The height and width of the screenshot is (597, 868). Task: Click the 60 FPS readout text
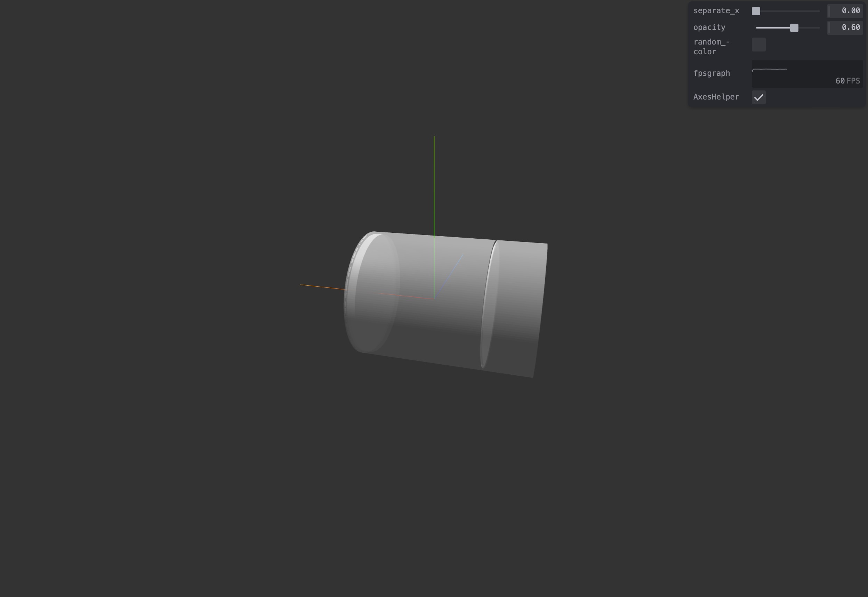point(847,81)
